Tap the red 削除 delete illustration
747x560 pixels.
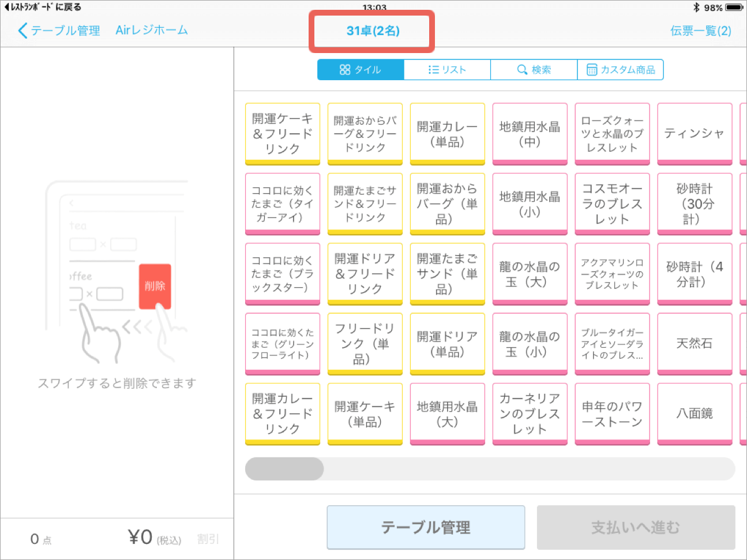click(155, 286)
